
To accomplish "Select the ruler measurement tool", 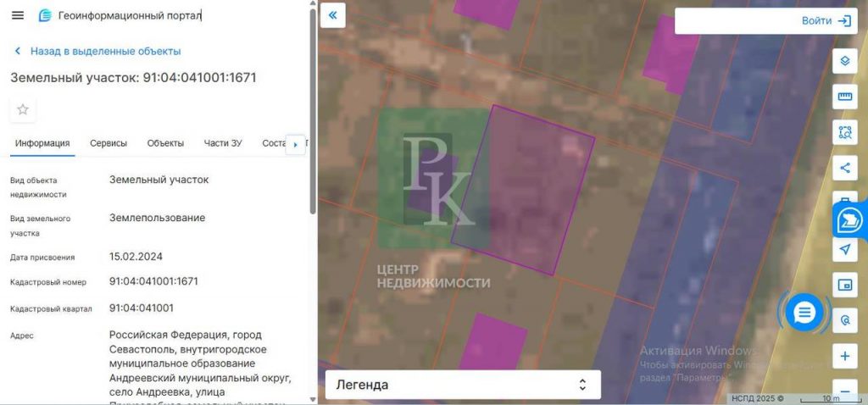I will pos(844,97).
